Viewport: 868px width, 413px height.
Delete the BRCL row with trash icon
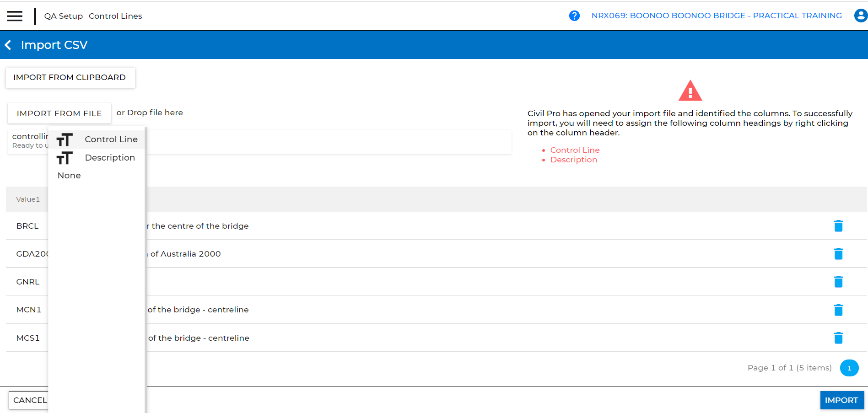(838, 226)
